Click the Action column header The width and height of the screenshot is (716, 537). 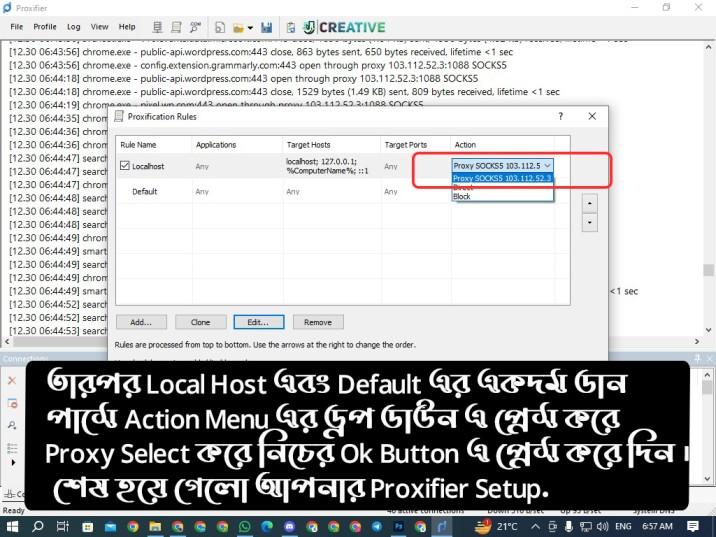502,145
